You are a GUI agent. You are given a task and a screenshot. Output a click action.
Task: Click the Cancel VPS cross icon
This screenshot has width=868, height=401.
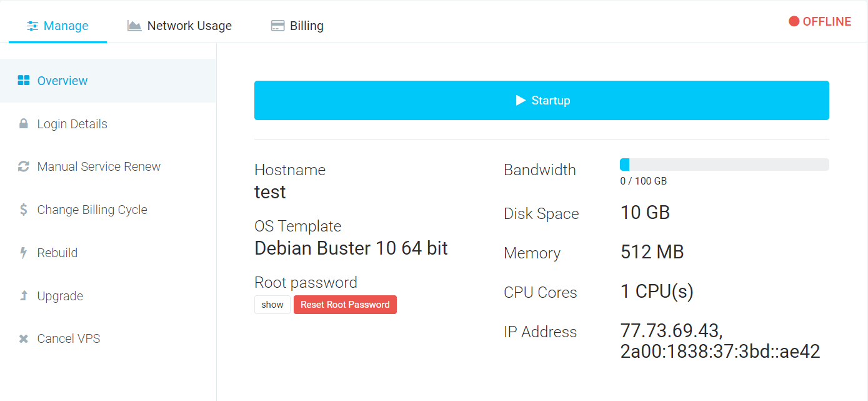tap(22, 338)
